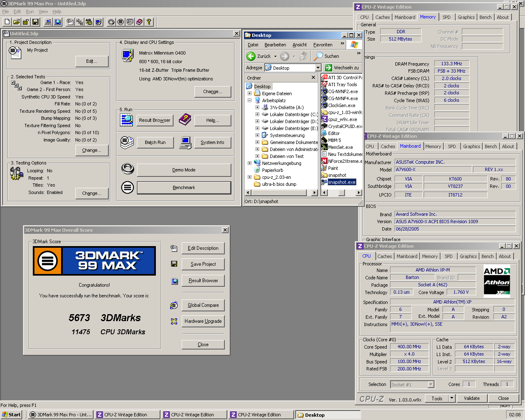Click the Selected Tests checkmarks toolbar icon
The image size is (525, 420).
click(x=80, y=22)
